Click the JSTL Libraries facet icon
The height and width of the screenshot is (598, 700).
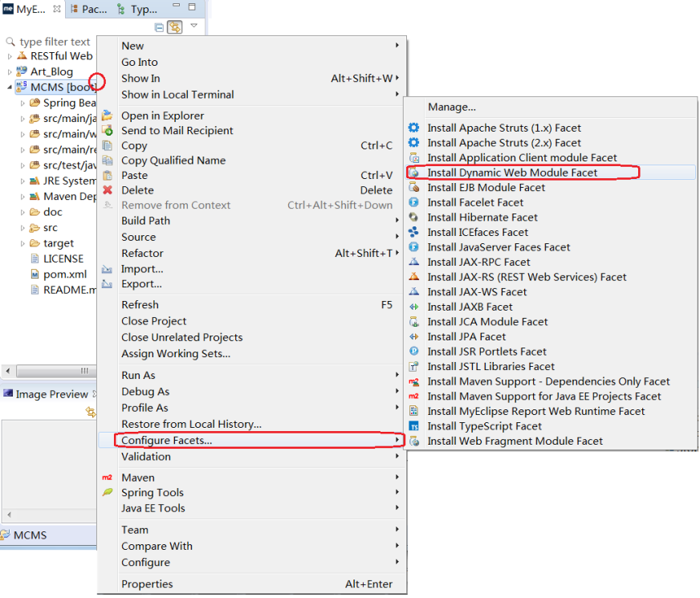414,366
